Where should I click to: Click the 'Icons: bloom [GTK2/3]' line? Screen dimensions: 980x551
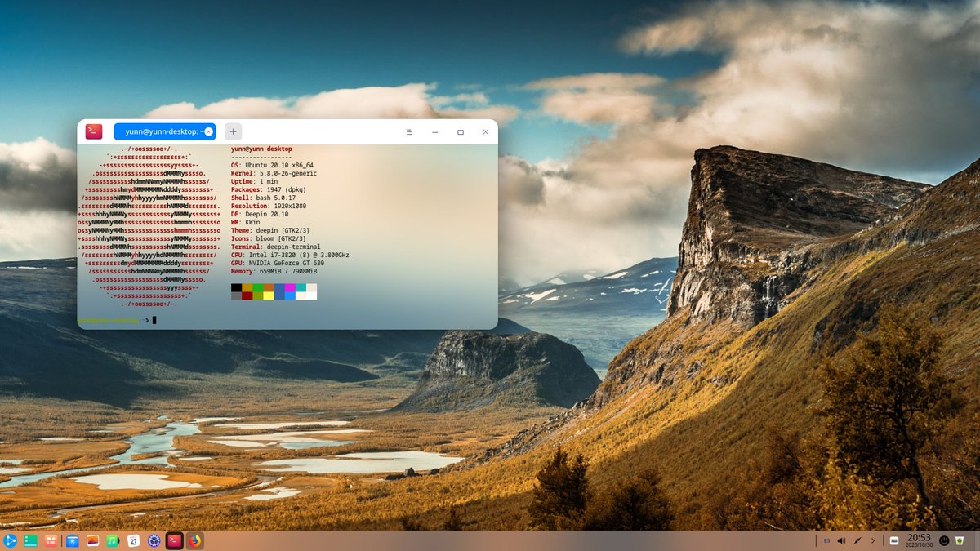[269, 238]
